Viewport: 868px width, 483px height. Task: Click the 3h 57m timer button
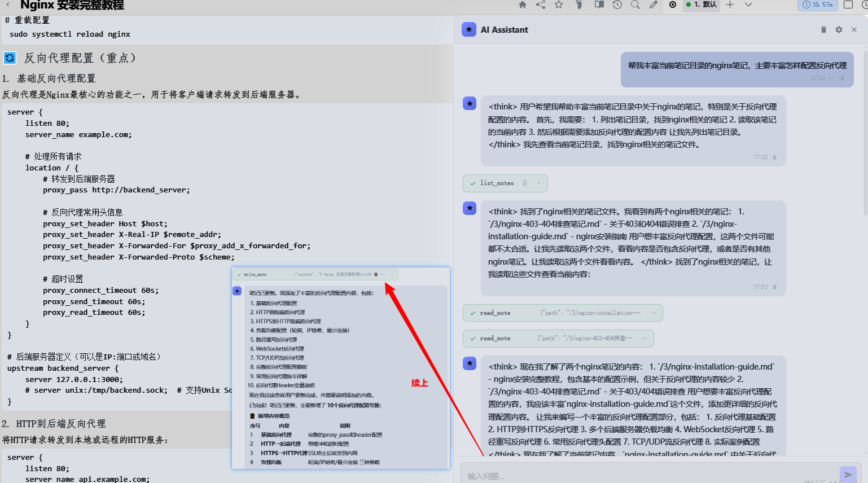818,5
